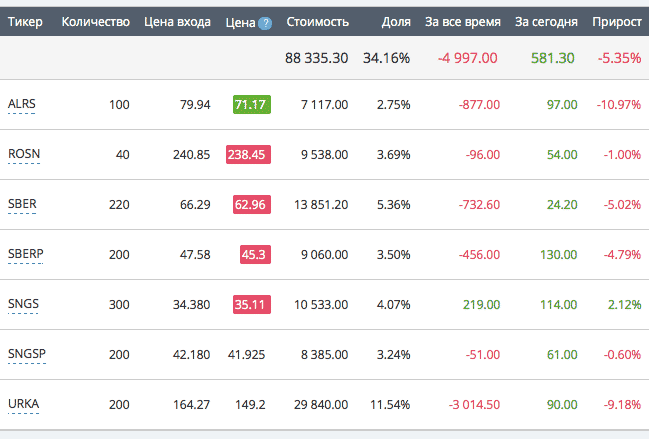Click SBER value 13 851.20
This screenshot has width=649, height=439.
click(321, 204)
